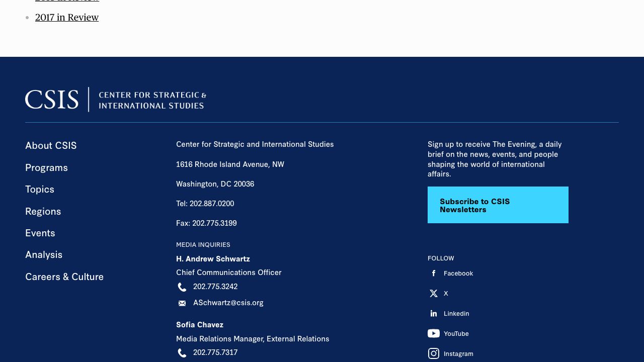
Task: Select Topics from footer navigation
Action: click(x=40, y=189)
